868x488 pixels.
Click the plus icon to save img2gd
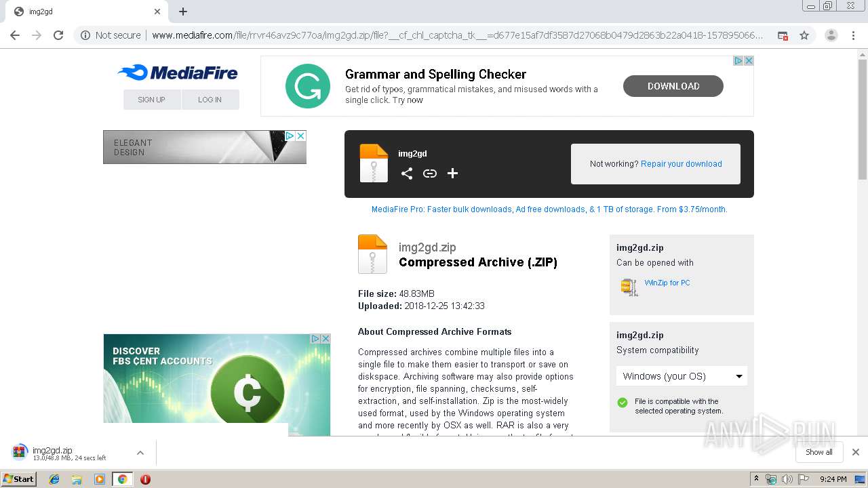[453, 174]
